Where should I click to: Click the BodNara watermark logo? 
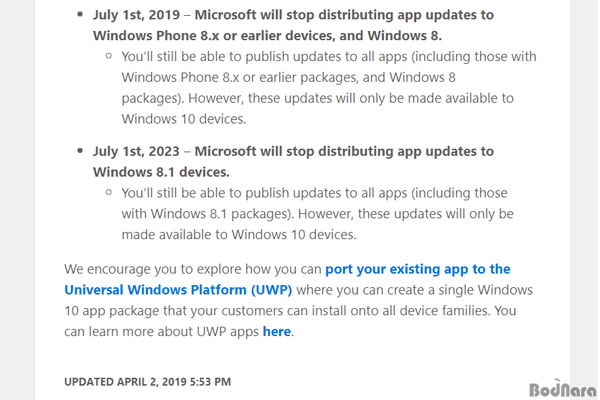562,389
